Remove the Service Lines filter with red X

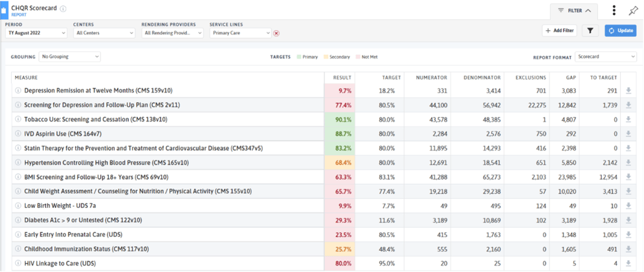click(x=276, y=33)
